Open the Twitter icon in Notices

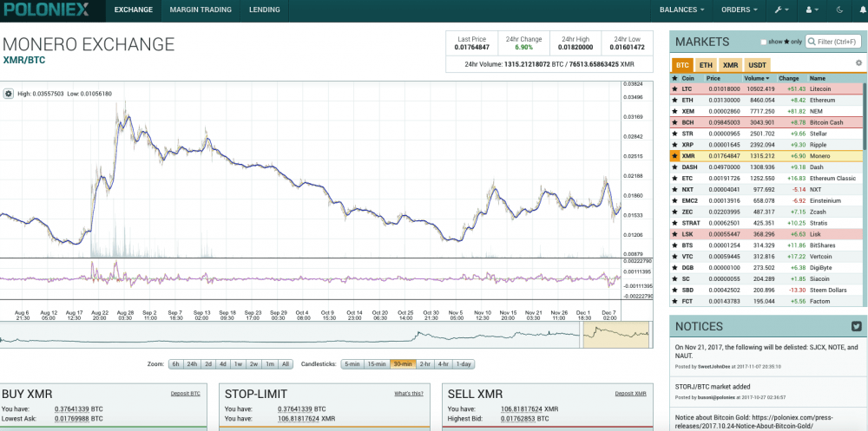coord(857,326)
